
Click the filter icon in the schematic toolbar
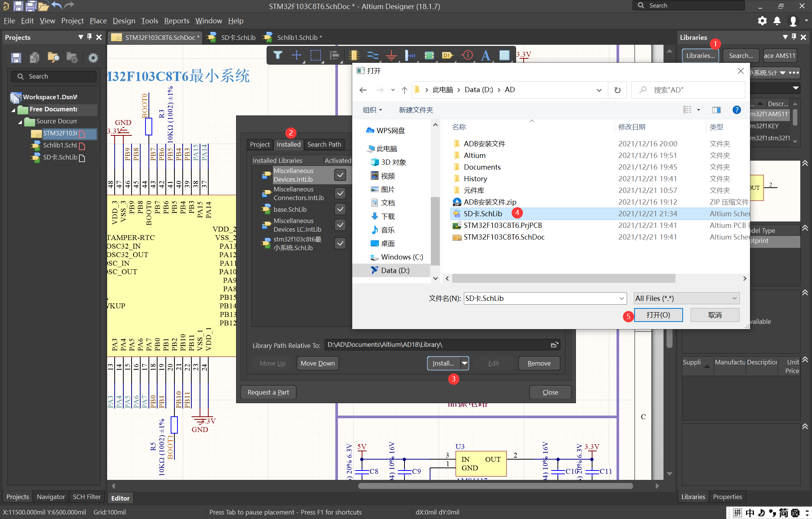coord(277,55)
